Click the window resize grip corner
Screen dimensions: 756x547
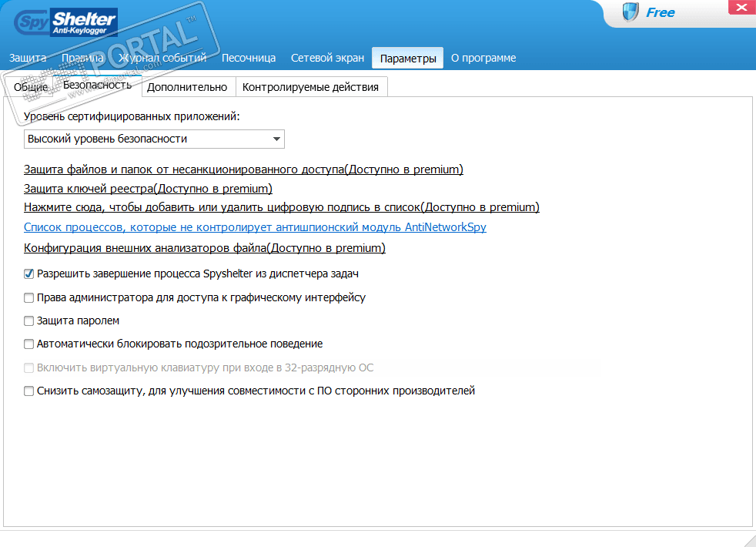coord(749,541)
